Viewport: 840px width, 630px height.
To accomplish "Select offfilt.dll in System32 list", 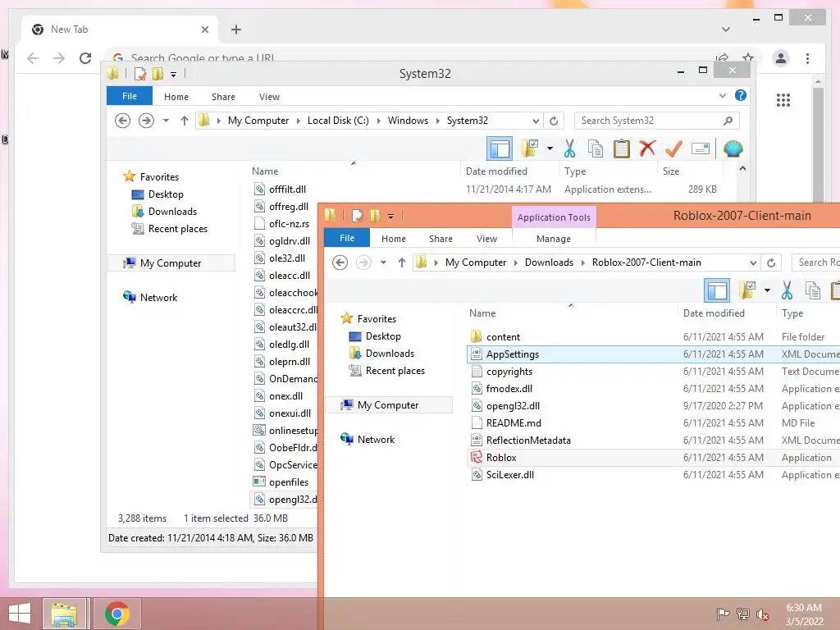I will [x=280, y=189].
